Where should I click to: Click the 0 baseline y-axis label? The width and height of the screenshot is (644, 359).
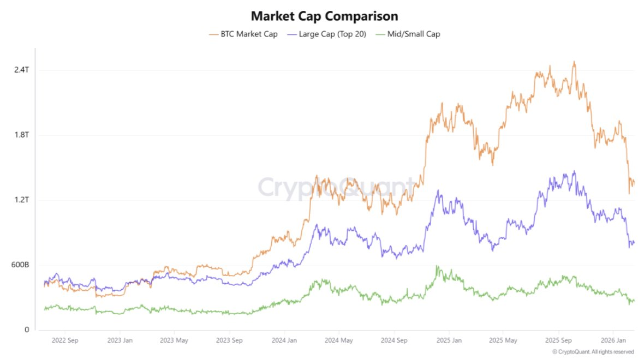coord(26,330)
